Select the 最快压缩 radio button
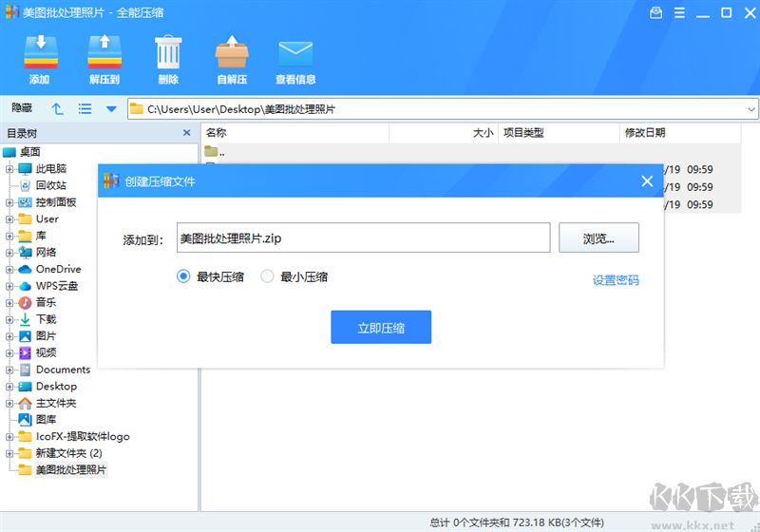The width and height of the screenshot is (760, 532). [184, 276]
